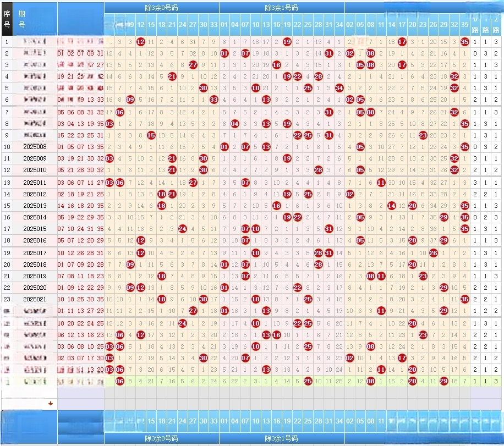The height and width of the screenshot is (446, 504).
Task: Click red ball 02 in the 2025012 row
Action: tap(350, 194)
